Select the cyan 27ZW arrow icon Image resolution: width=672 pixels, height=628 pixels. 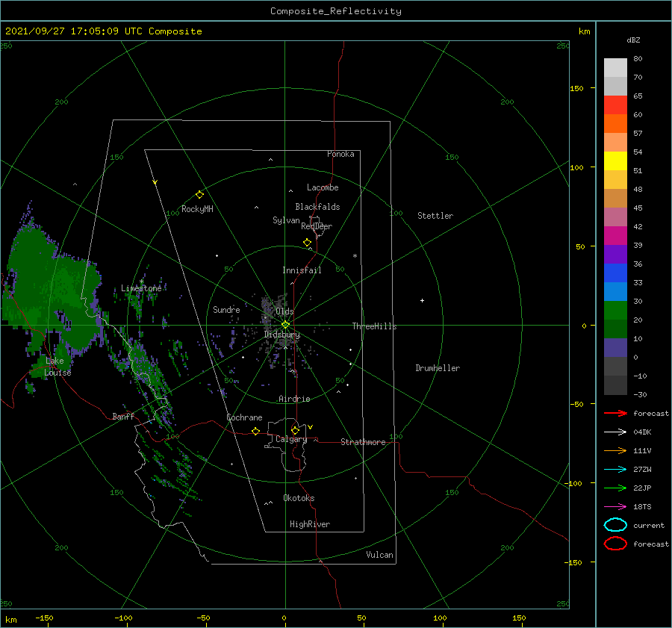pyautogui.click(x=615, y=469)
